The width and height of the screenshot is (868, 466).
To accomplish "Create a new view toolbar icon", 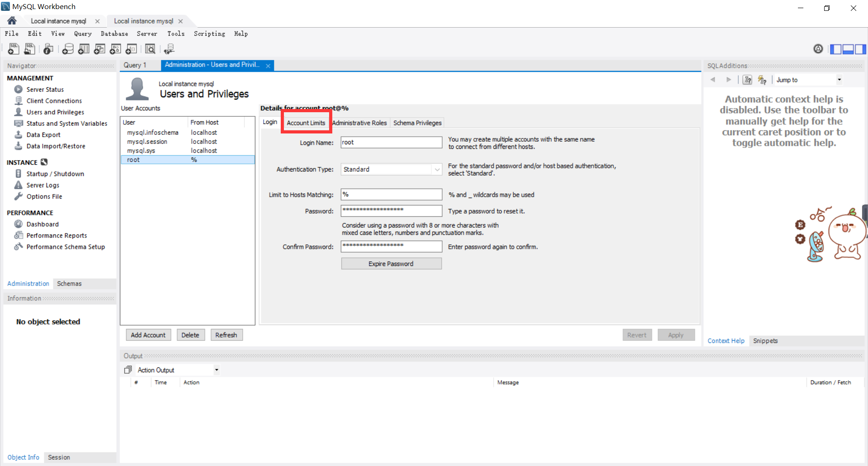I will pos(99,49).
